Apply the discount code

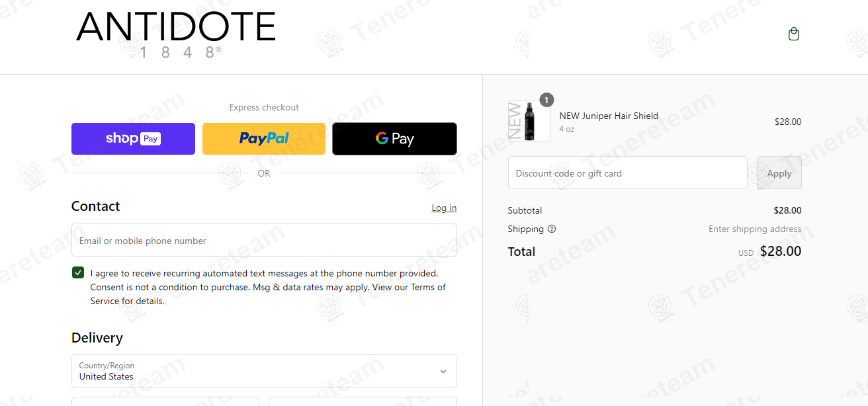coord(779,173)
